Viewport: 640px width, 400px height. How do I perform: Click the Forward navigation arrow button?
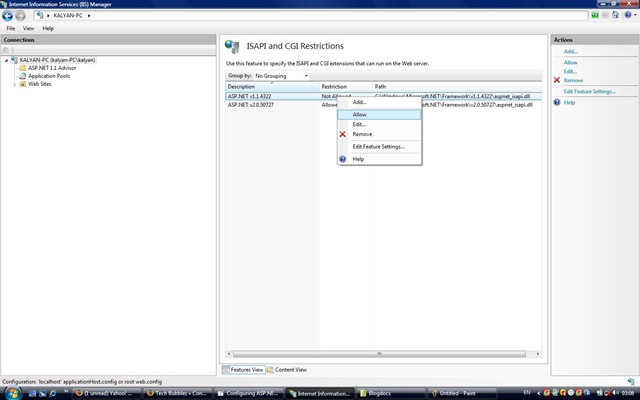(20, 16)
